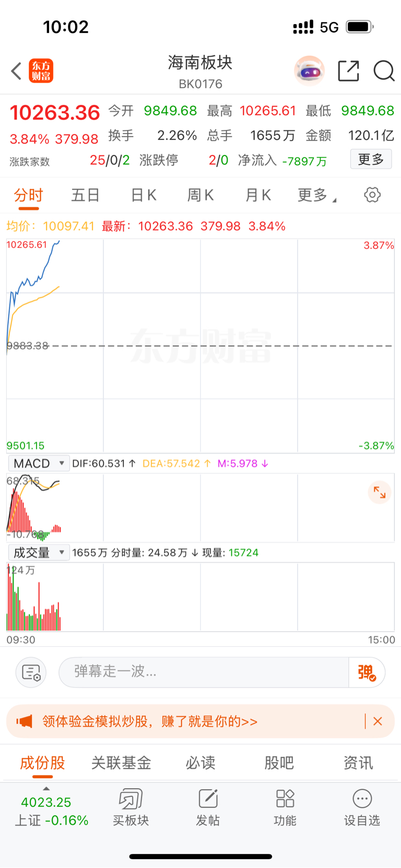The width and height of the screenshot is (401, 868).
Task: Open danmaku list settings icon
Action: coord(31,672)
